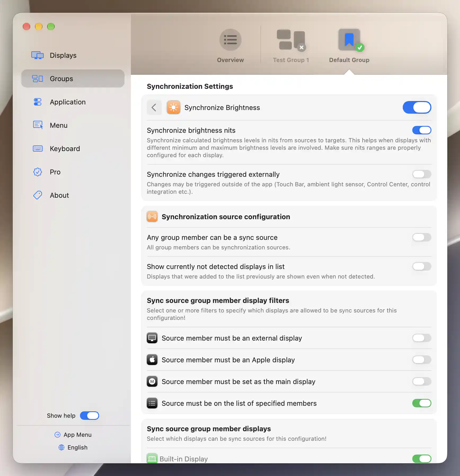Click the external display monitor icon
Viewport: 460px width, 476px height.
tap(152, 338)
